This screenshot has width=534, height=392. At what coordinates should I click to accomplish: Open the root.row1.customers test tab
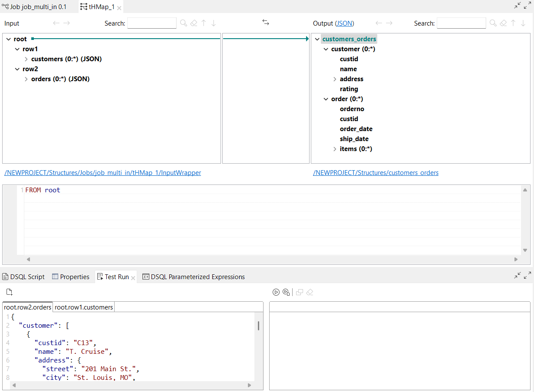(83, 306)
